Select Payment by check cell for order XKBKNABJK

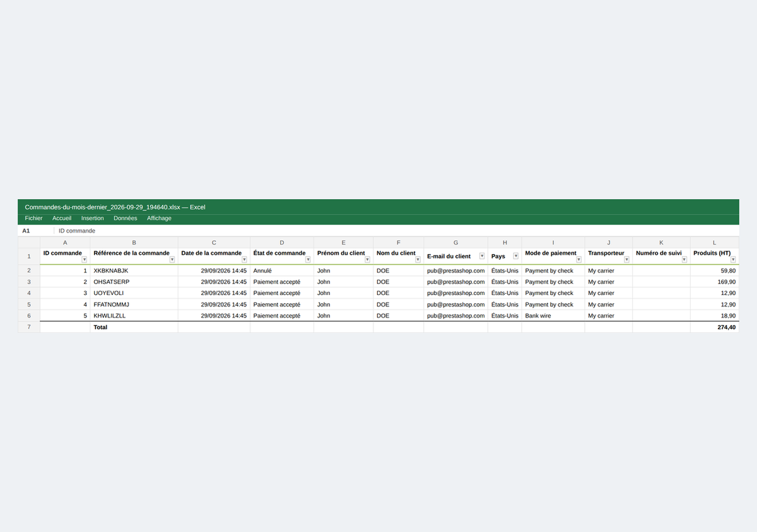coord(553,270)
